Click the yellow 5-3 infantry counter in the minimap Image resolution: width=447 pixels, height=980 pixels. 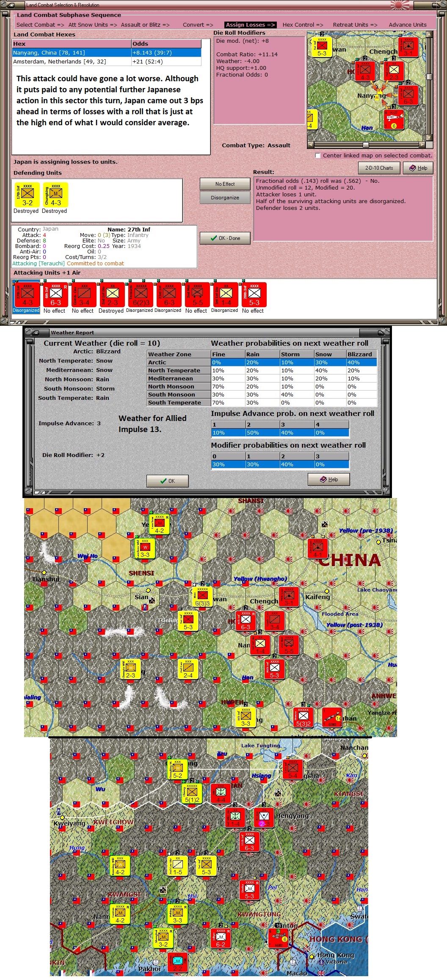point(322,47)
